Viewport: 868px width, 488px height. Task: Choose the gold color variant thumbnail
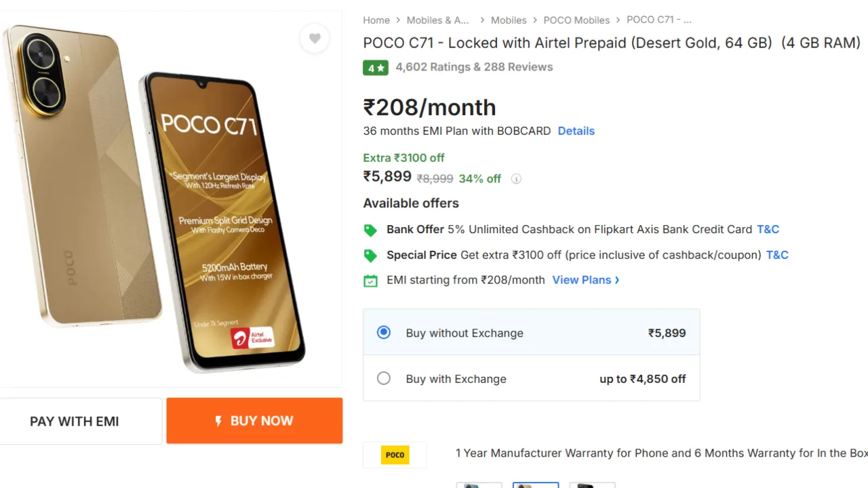pyautogui.click(x=536, y=485)
